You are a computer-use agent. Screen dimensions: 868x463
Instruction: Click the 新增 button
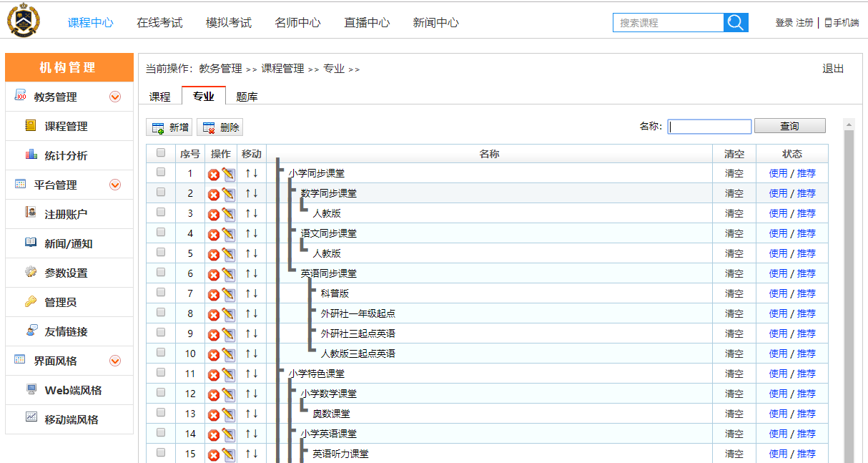click(169, 127)
